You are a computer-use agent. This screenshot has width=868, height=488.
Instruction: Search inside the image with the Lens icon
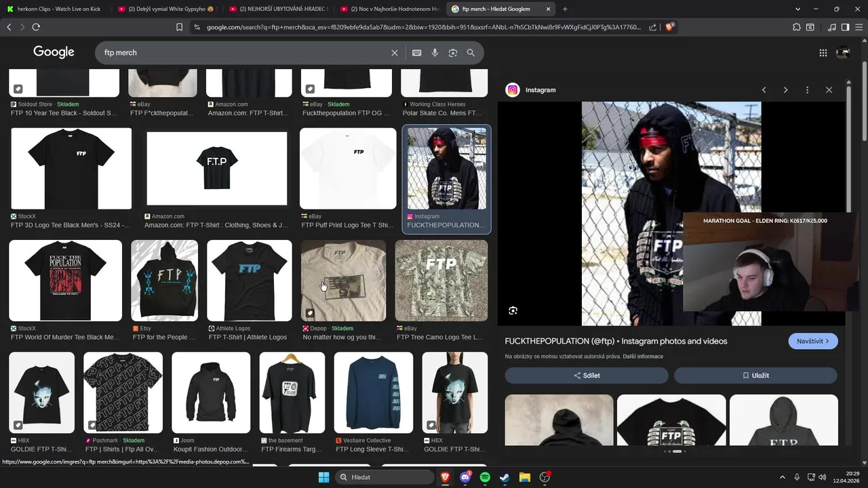513,310
